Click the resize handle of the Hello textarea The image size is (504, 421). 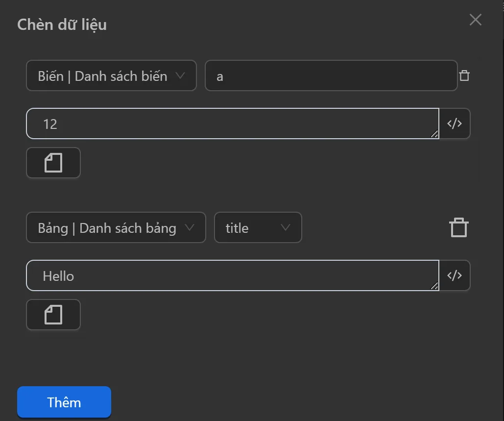[435, 286]
